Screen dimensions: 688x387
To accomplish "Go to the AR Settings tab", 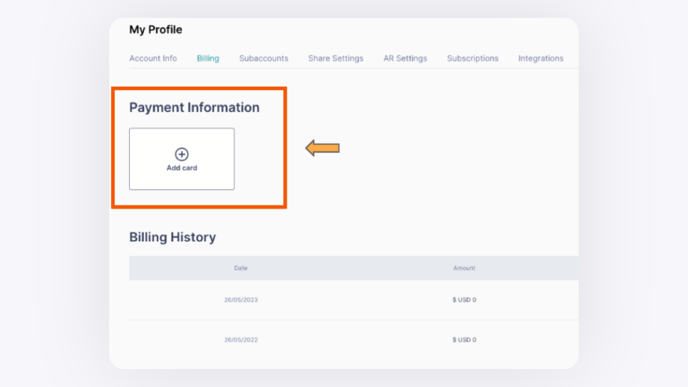I will pyautogui.click(x=405, y=58).
